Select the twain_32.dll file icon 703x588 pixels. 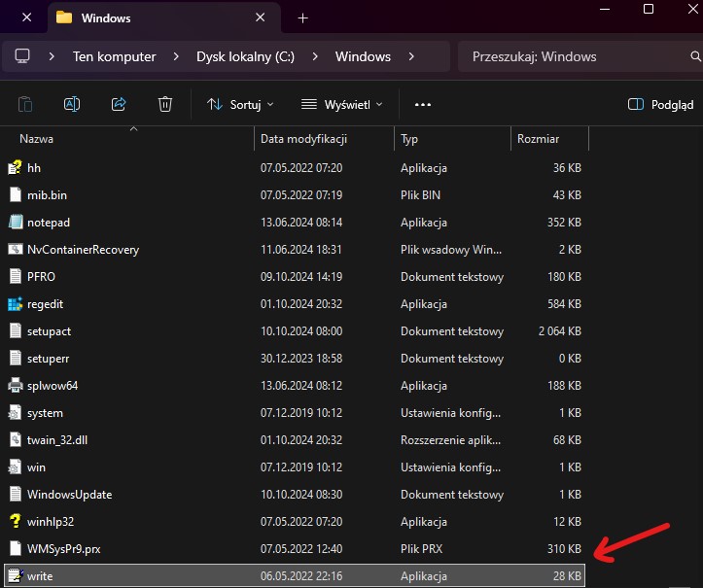[16, 439]
